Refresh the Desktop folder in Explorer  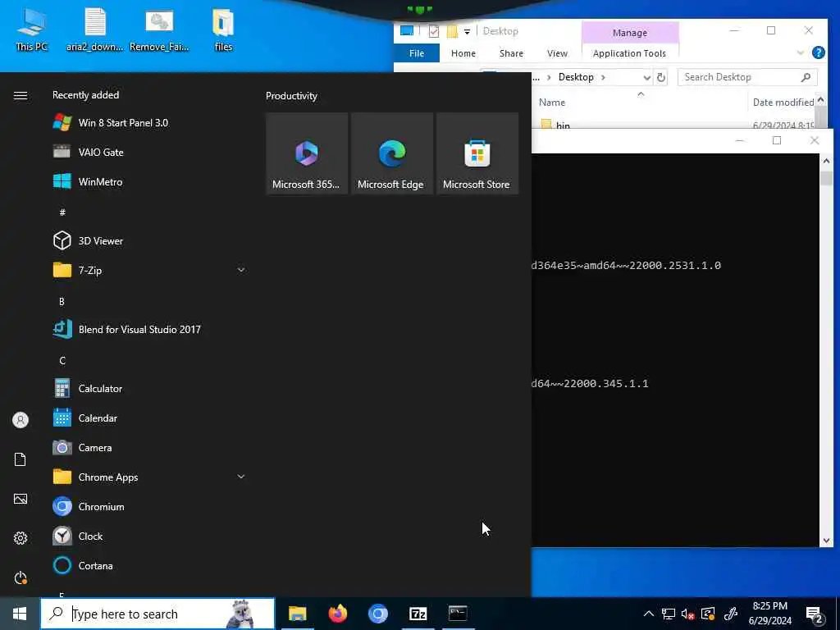[661, 77]
